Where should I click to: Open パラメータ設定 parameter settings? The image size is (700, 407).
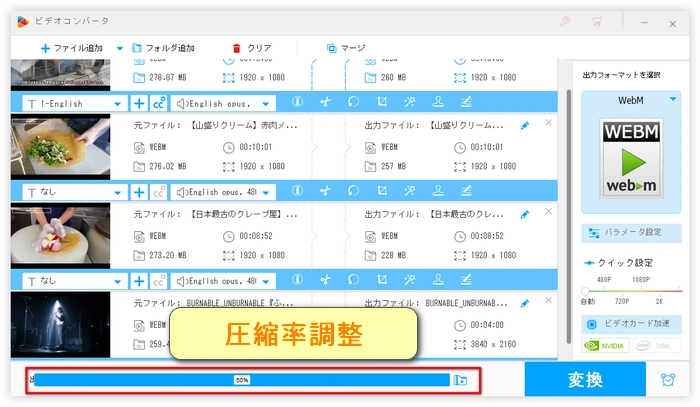[631, 232]
